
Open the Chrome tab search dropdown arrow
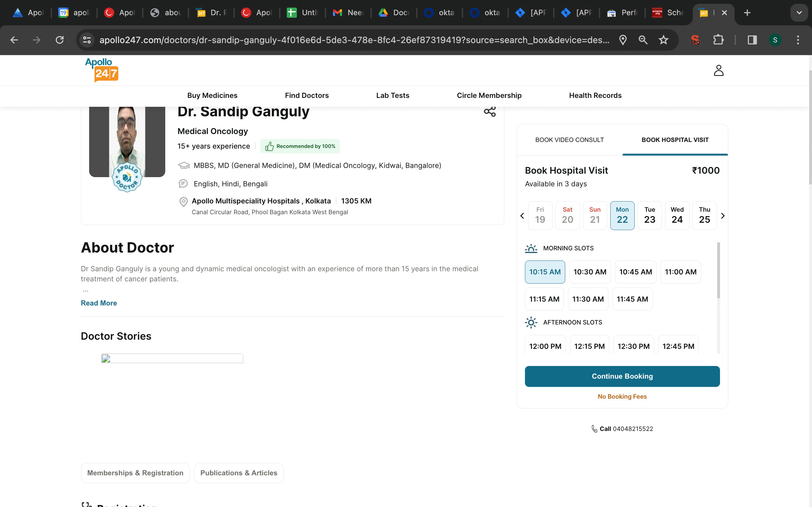point(799,13)
